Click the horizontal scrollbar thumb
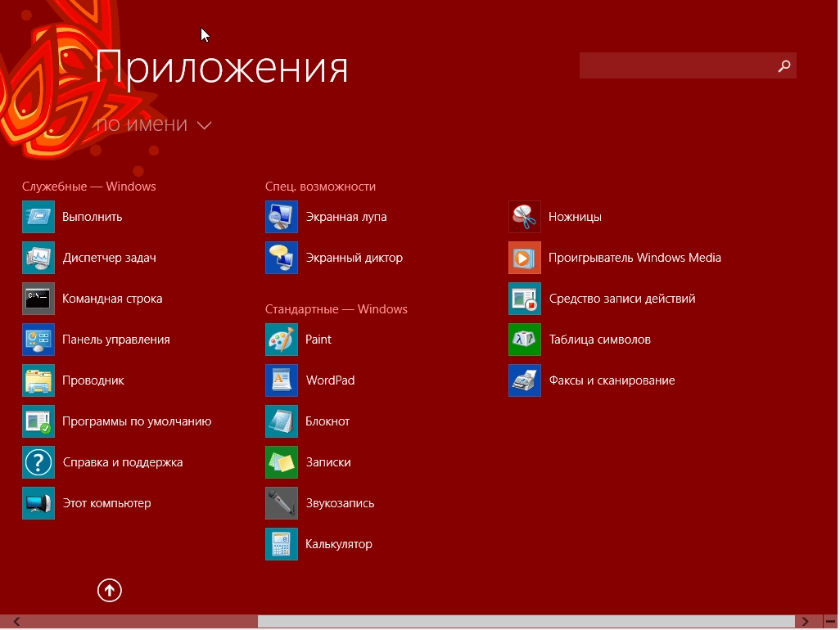 pos(526,622)
